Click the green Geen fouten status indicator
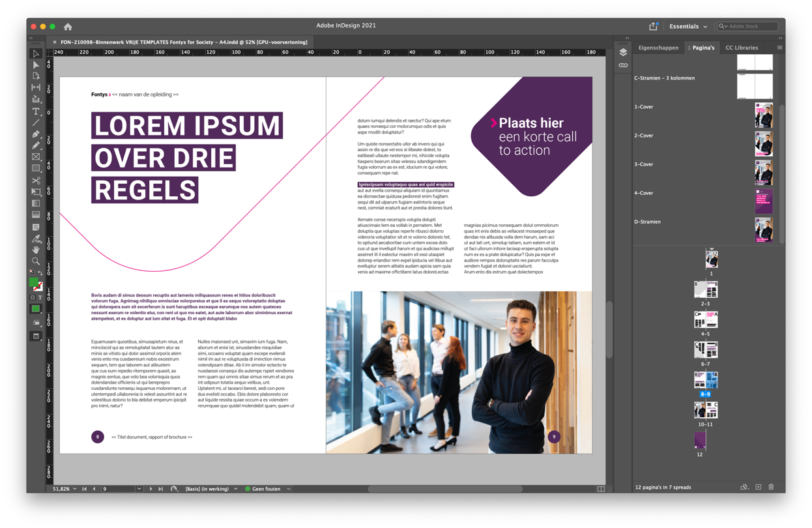Image resolution: width=812 pixels, height=528 pixels. (x=248, y=488)
